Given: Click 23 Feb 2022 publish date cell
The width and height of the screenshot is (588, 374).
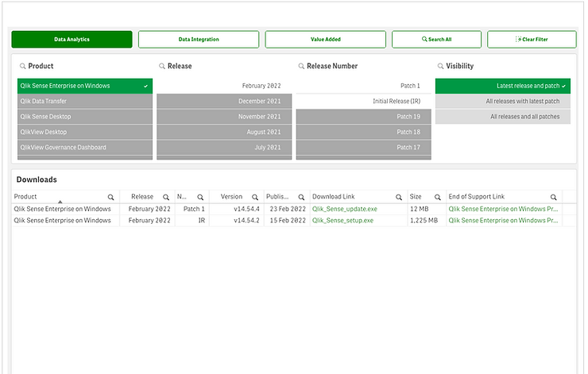Looking at the screenshot, I should (x=288, y=209).
